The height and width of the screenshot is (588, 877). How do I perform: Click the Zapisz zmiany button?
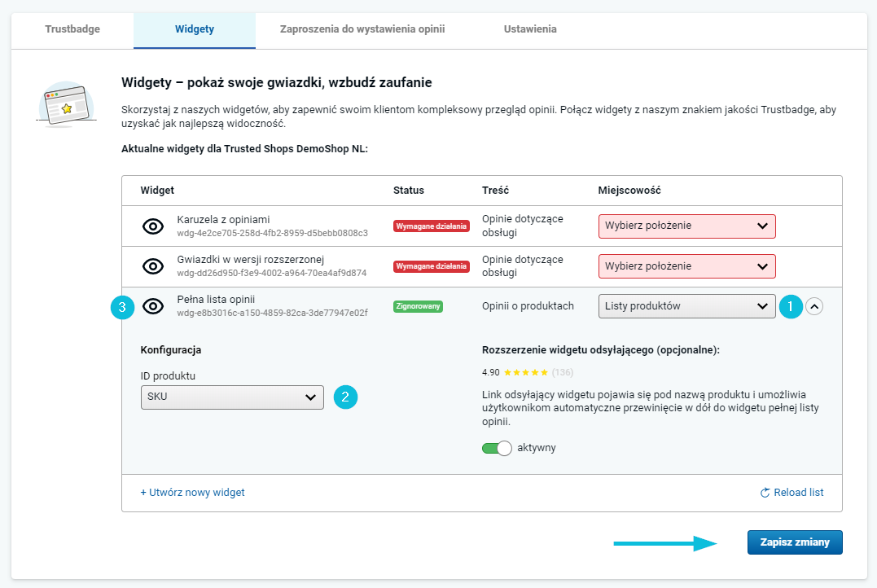click(794, 542)
